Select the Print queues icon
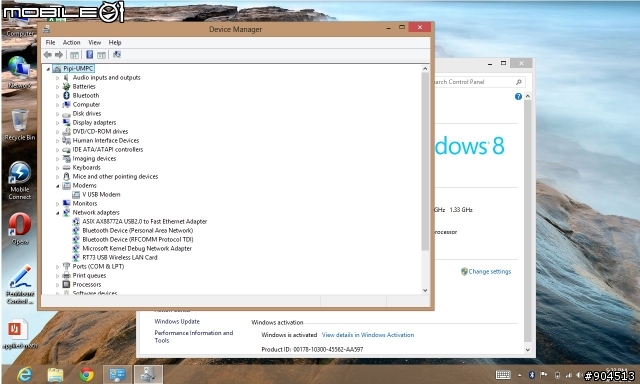 tap(67, 275)
